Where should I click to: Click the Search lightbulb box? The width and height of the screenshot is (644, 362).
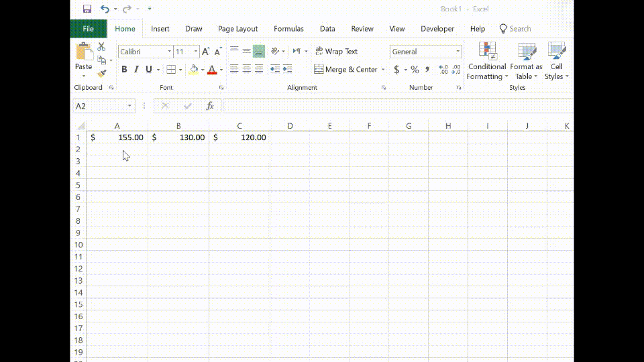tap(515, 29)
